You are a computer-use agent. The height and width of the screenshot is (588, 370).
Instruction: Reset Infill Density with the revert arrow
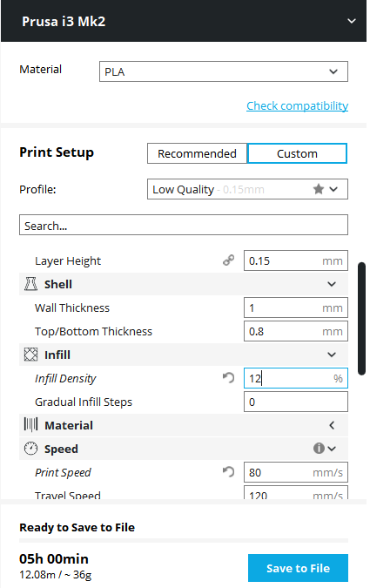(228, 377)
